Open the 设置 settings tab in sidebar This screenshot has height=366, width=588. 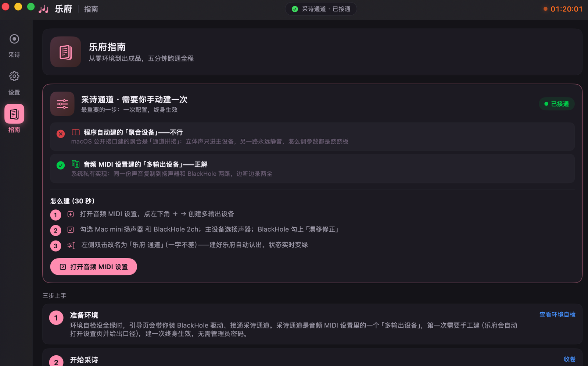pyautogui.click(x=14, y=83)
